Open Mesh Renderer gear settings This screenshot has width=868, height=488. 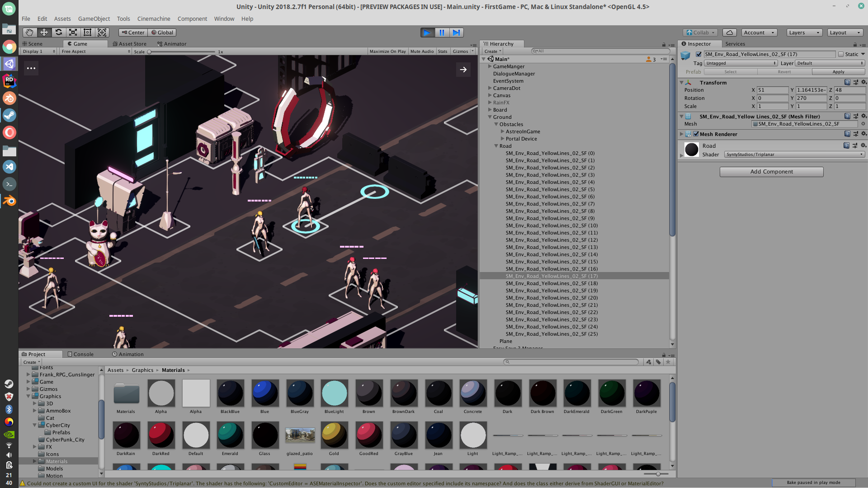pos(863,134)
